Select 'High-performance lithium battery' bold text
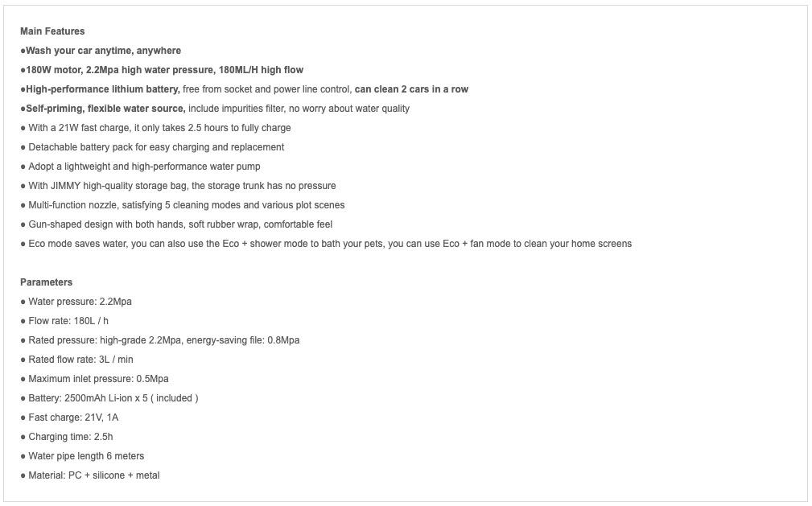The image size is (812, 506). pyautogui.click(x=102, y=89)
